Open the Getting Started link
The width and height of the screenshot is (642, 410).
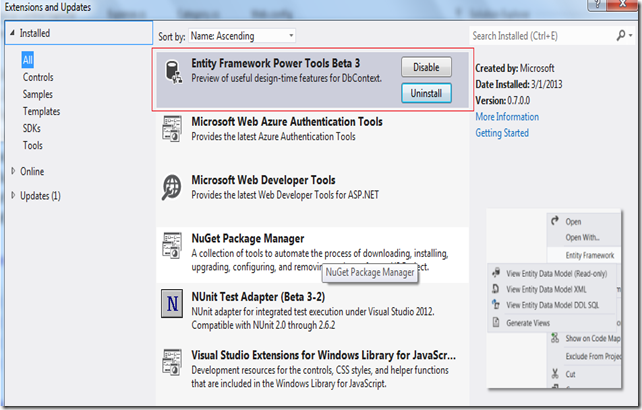click(502, 133)
